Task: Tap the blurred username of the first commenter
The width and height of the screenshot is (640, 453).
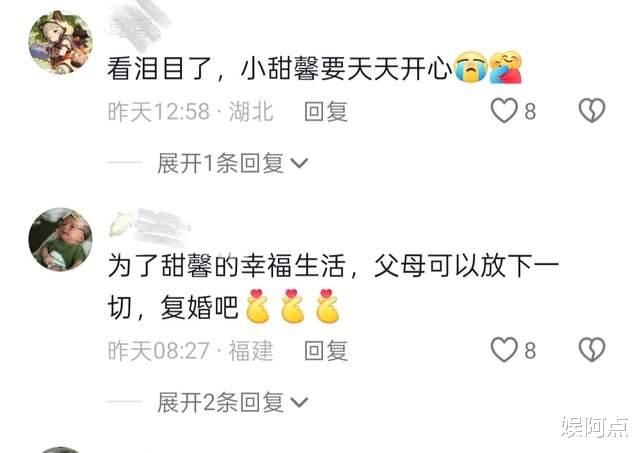Action: (x=139, y=24)
